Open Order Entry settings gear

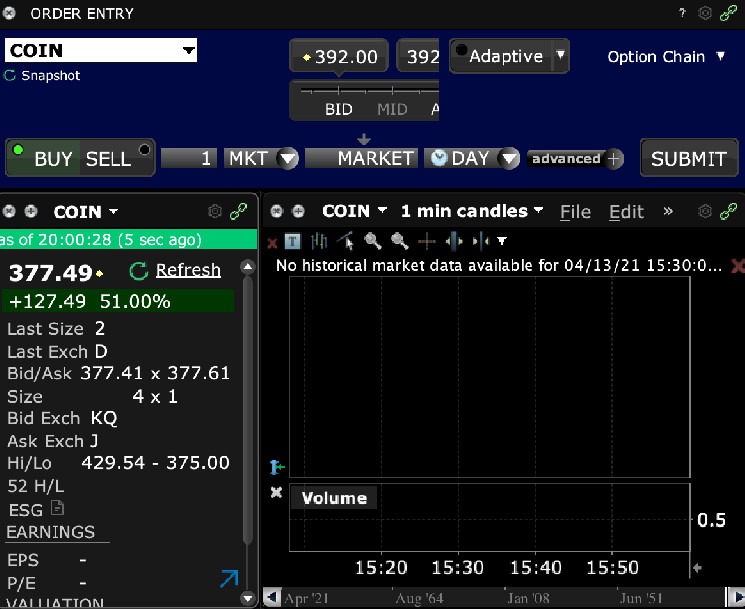(705, 13)
